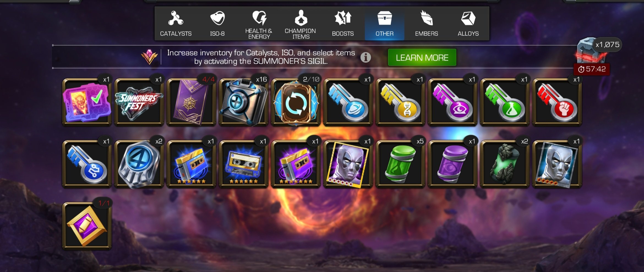Select the green flask Science key
The height and width of the screenshot is (272, 644).
click(505, 102)
